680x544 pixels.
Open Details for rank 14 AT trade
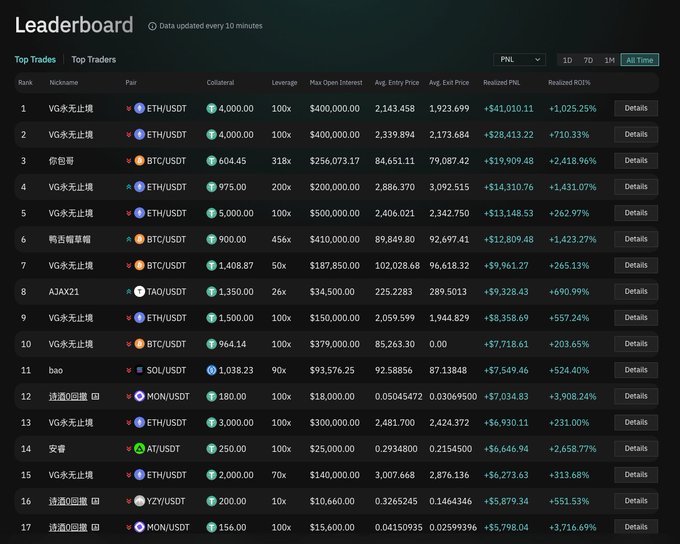point(636,449)
